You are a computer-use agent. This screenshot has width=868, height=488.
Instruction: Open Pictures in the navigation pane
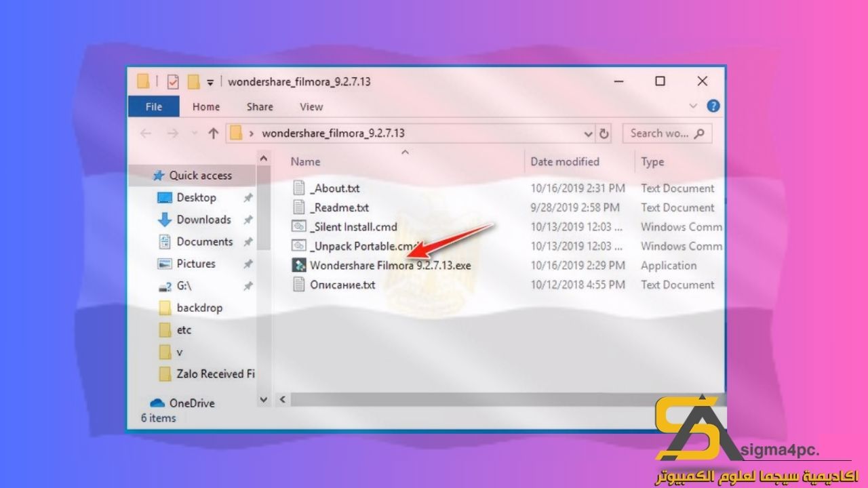coord(196,264)
